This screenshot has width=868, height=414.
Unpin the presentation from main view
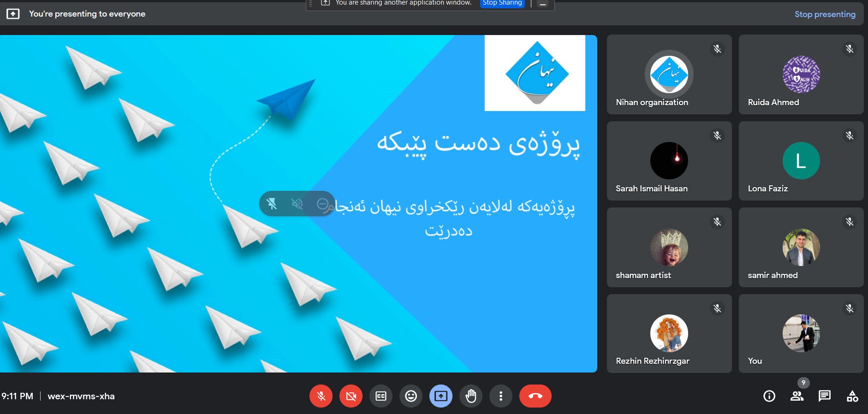point(272,204)
